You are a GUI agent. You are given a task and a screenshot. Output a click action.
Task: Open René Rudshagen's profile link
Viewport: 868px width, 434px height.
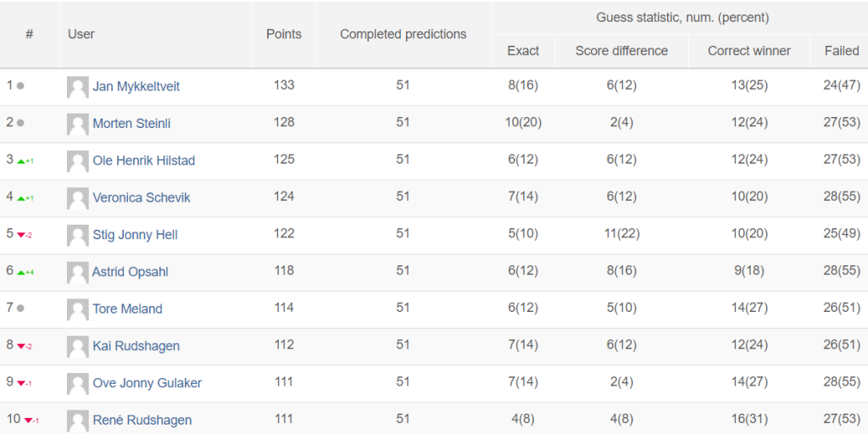pyautogui.click(x=142, y=420)
